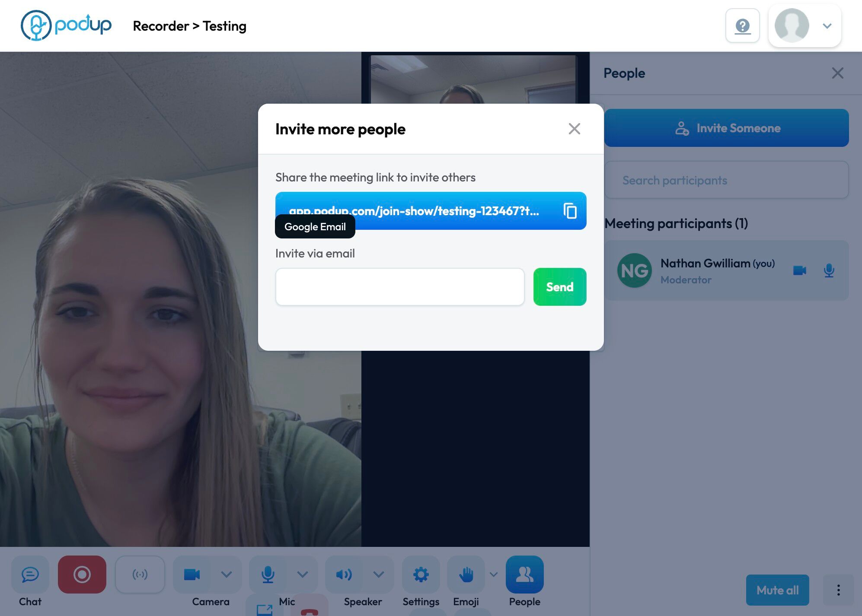Viewport: 862px width, 616px height.
Task: Expand the Mic options chevron
Action: click(303, 575)
